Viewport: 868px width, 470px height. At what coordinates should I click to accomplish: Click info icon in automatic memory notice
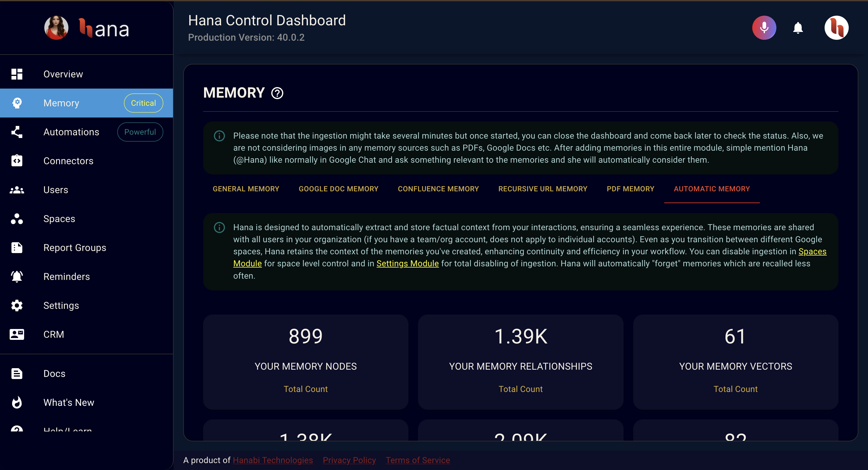(219, 228)
